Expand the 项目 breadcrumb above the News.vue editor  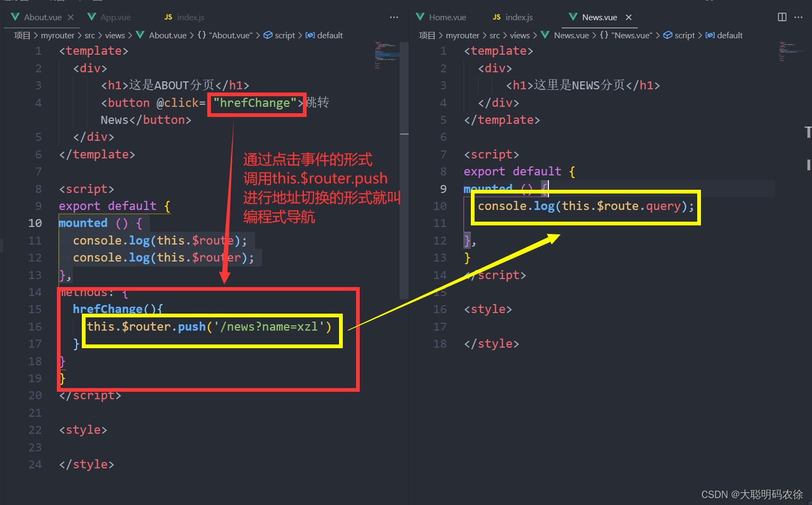click(427, 35)
